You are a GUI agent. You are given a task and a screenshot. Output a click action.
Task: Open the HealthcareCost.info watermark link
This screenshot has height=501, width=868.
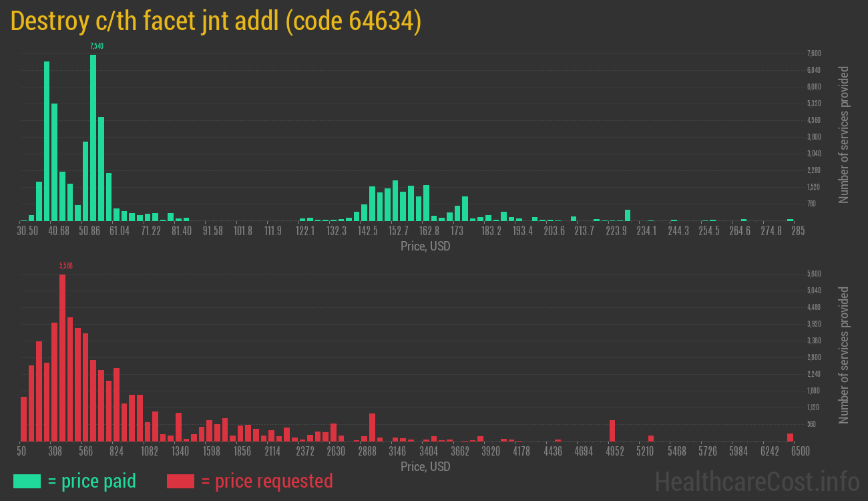pos(756,481)
